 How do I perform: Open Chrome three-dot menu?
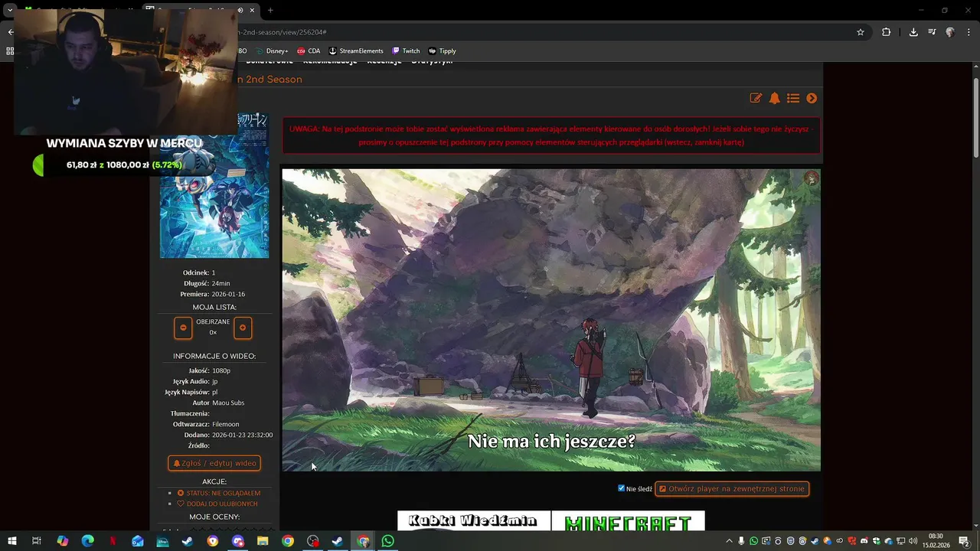(968, 32)
